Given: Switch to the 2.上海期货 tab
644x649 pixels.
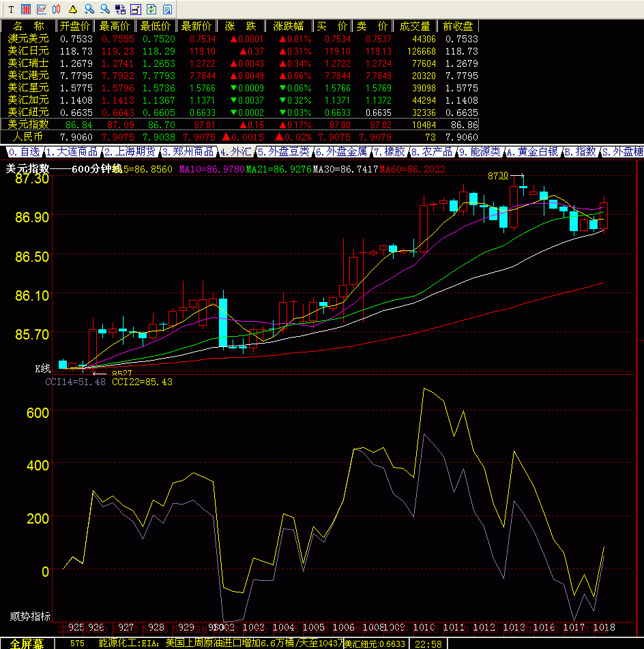Looking at the screenshot, I should (x=130, y=152).
